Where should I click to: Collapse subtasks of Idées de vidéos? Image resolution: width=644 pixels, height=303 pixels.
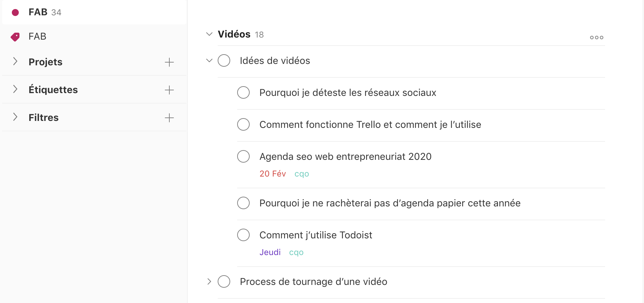click(209, 60)
